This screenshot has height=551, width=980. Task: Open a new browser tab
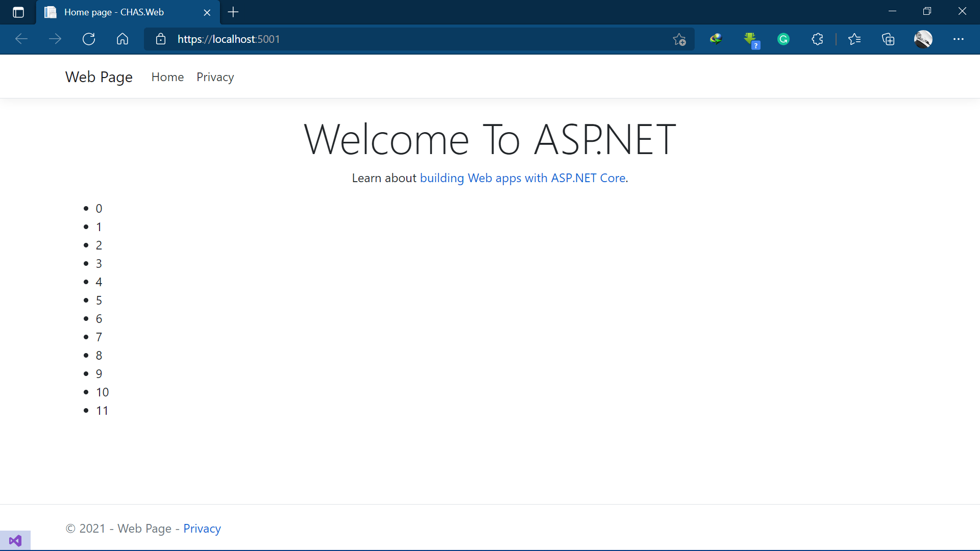pos(233,12)
